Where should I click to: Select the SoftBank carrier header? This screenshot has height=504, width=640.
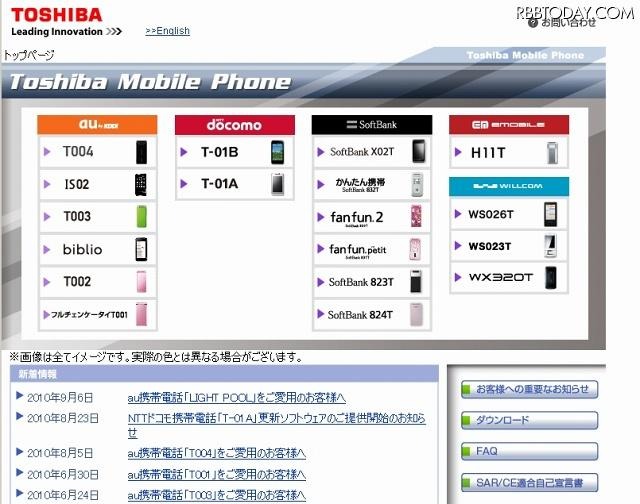pos(372,124)
